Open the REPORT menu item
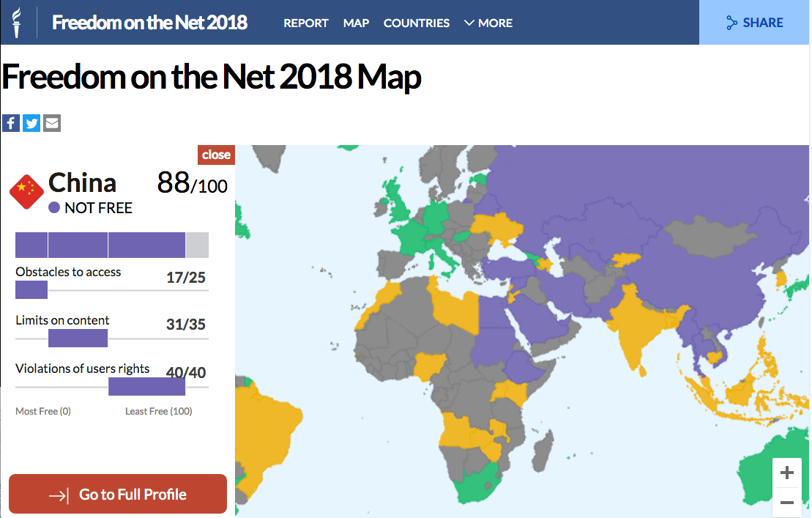Screen dimensions: 812x518 [305, 23]
